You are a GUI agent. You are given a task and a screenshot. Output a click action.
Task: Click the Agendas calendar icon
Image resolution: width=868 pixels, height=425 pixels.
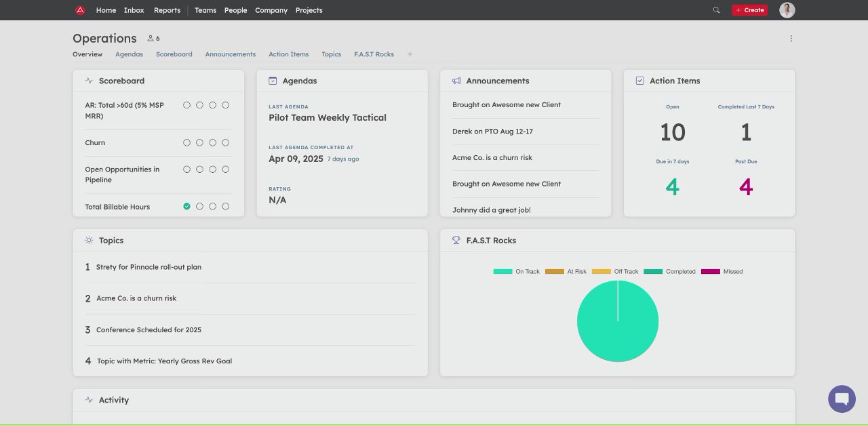point(273,81)
